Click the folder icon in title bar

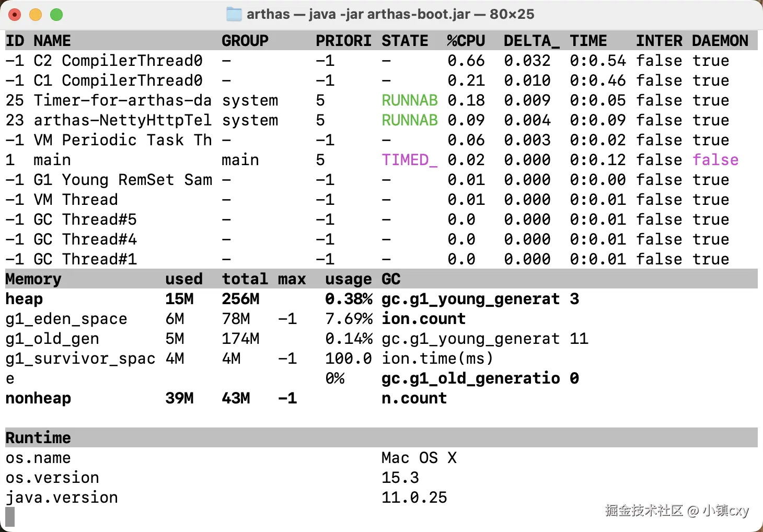pyautogui.click(x=234, y=14)
